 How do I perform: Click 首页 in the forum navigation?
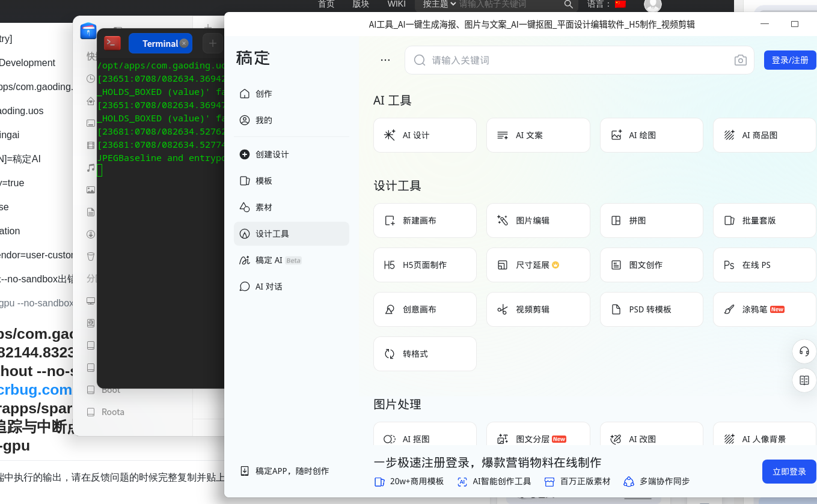[326, 4]
